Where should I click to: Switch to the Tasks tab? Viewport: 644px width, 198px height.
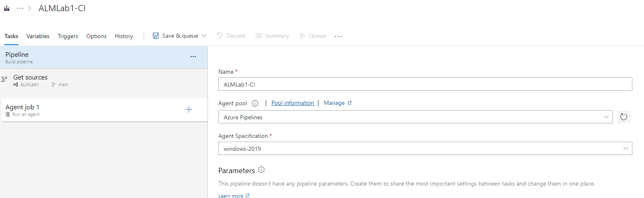click(11, 36)
